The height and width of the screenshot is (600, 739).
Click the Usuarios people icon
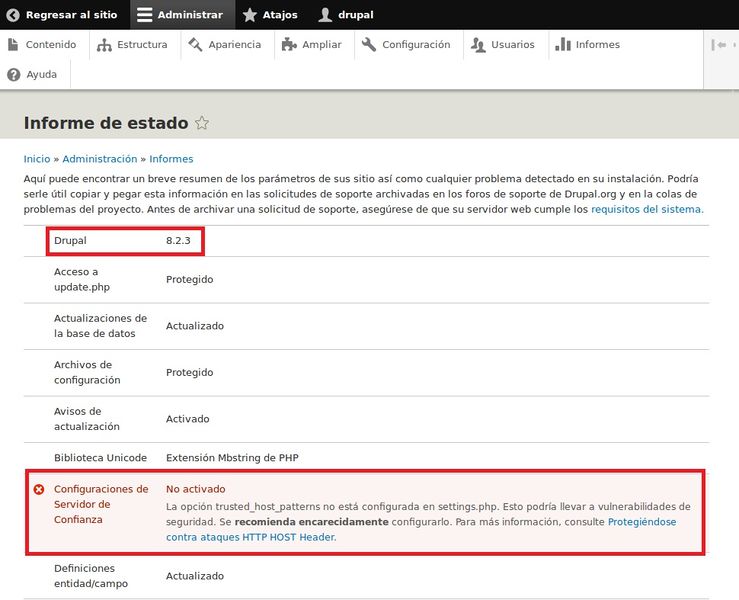tap(478, 45)
